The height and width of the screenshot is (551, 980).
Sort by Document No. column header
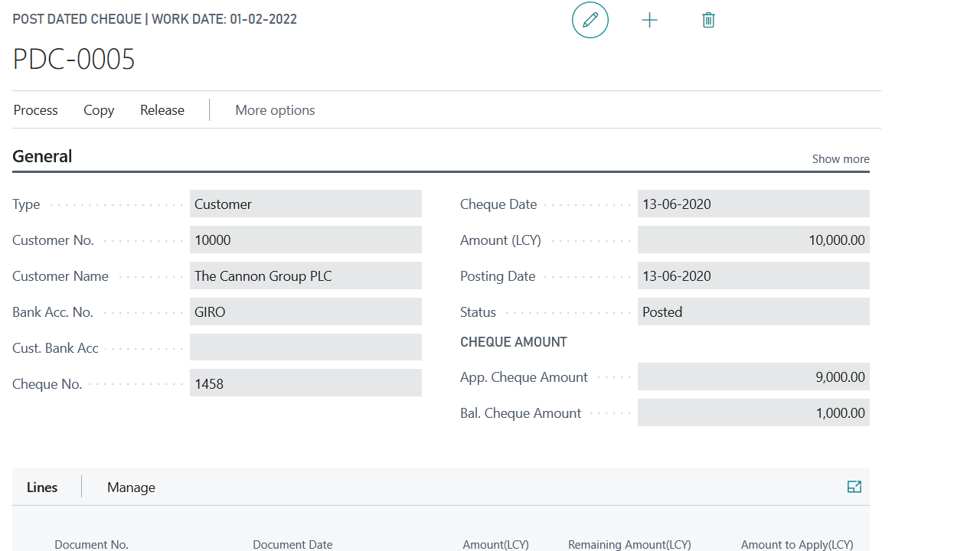coord(91,544)
